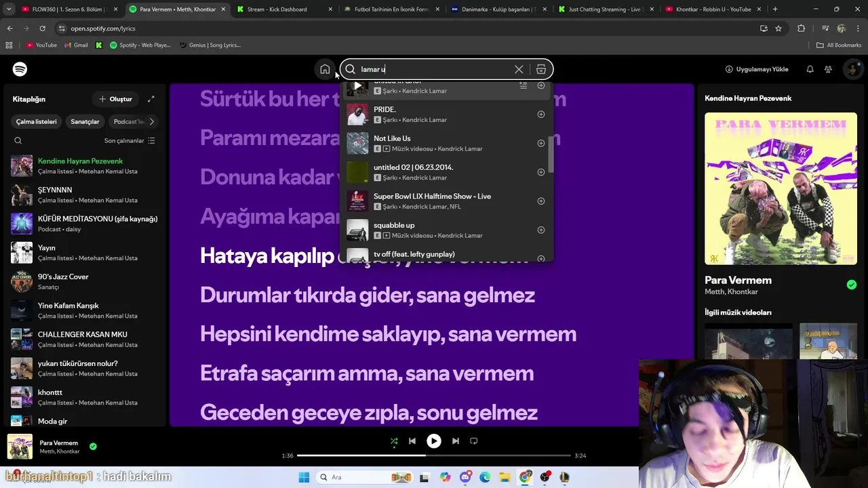Screen dimensions: 868x488
Task: Open the Yine Kafam Karışık playlist
Action: point(85,310)
